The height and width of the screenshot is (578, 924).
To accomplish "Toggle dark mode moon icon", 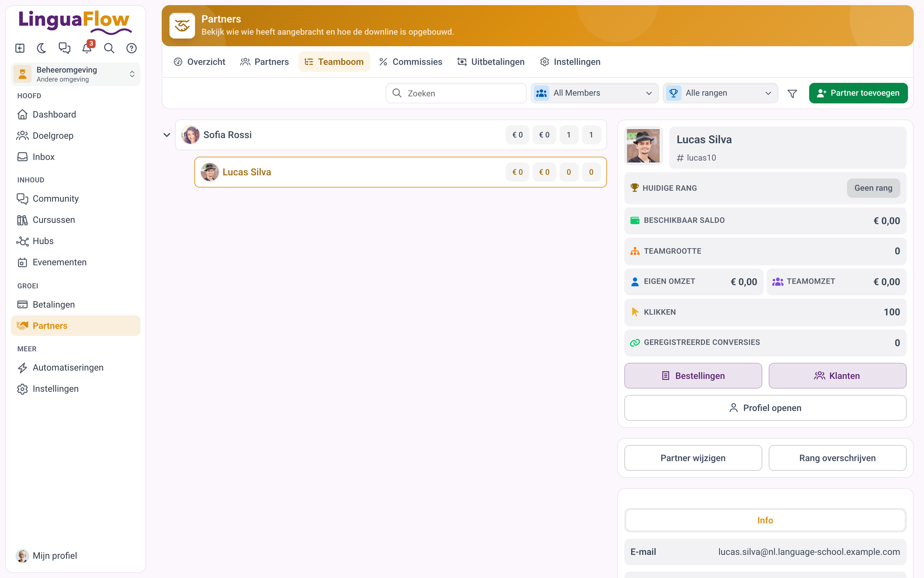I will pos(42,48).
